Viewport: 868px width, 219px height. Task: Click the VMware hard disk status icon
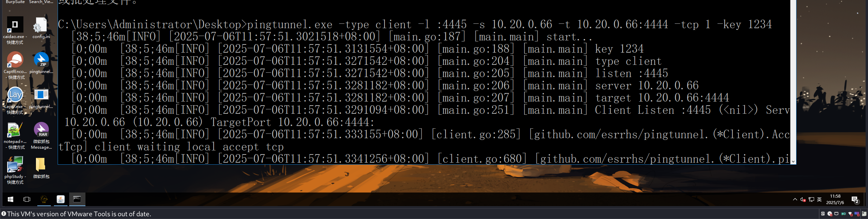pyautogui.click(x=823, y=214)
